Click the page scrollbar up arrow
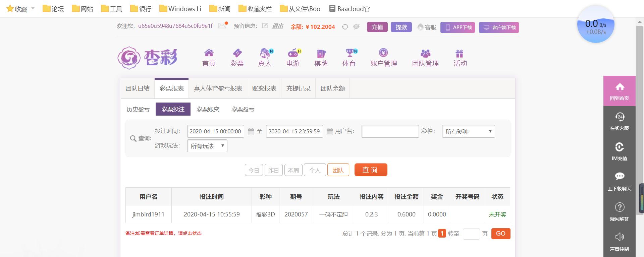This screenshot has height=257, width=644. pyautogui.click(x=640, y=21)
